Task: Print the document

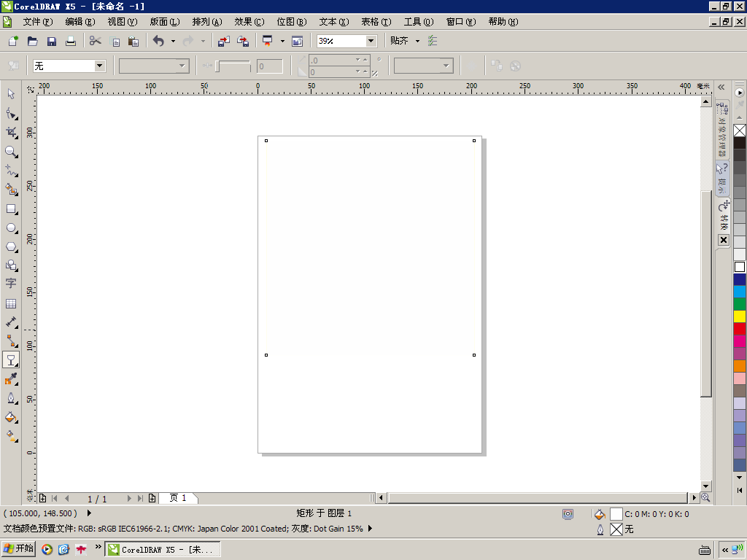Action: (71, 41)
